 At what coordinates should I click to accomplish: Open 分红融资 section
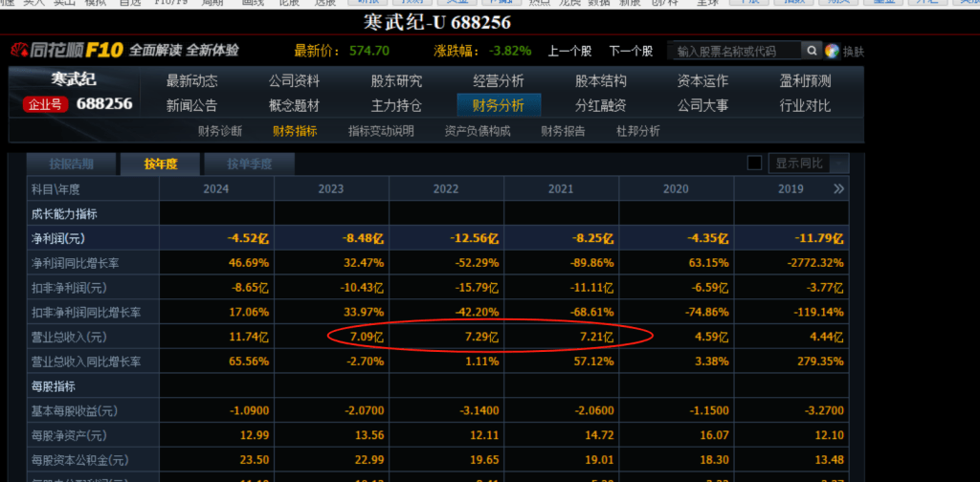pos(601,105)
